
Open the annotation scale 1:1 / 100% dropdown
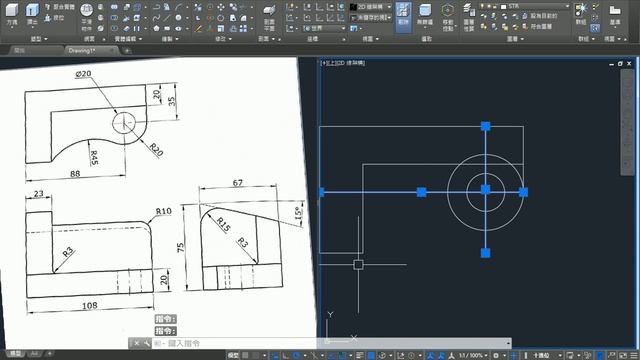(x=473, y=356)
